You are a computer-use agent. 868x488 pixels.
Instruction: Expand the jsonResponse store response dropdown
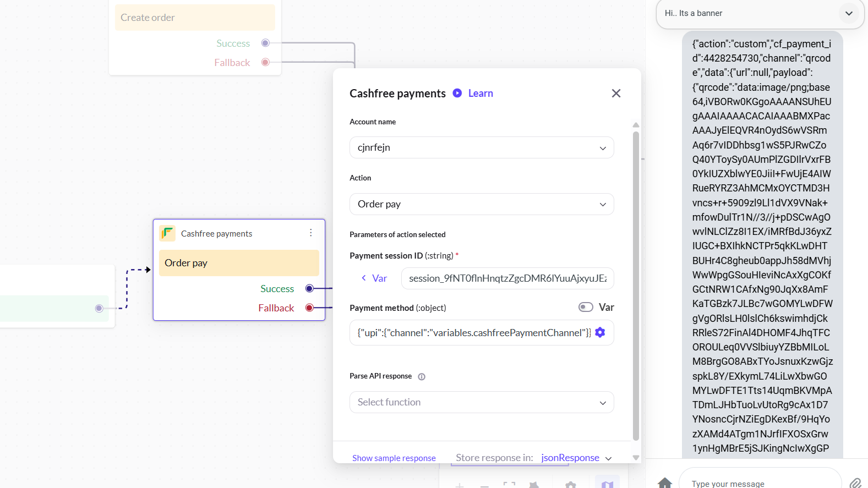pyautogui.click(x=608, y=458)
